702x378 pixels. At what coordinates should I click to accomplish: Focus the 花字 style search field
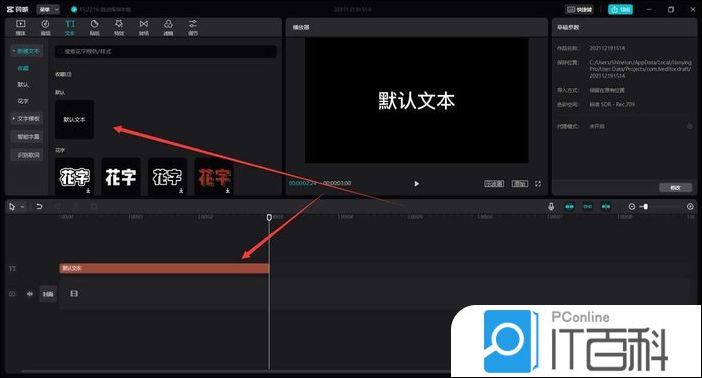pyautogui.click(x=166, y=52)
